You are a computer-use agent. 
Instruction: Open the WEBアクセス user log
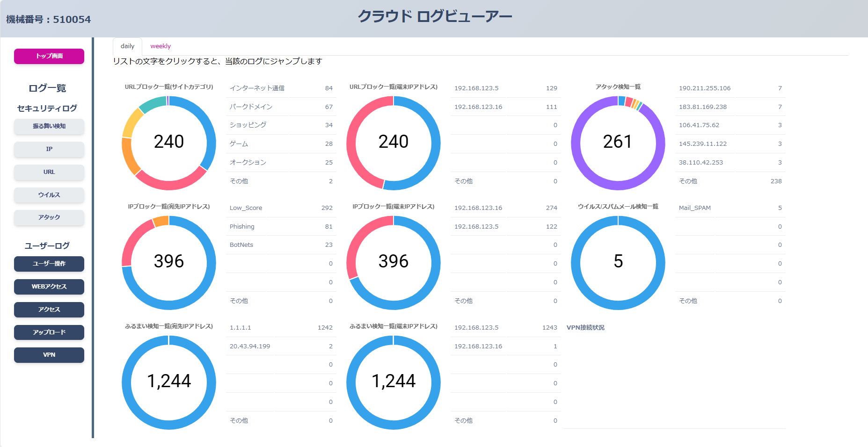click(x=49, y=287)
